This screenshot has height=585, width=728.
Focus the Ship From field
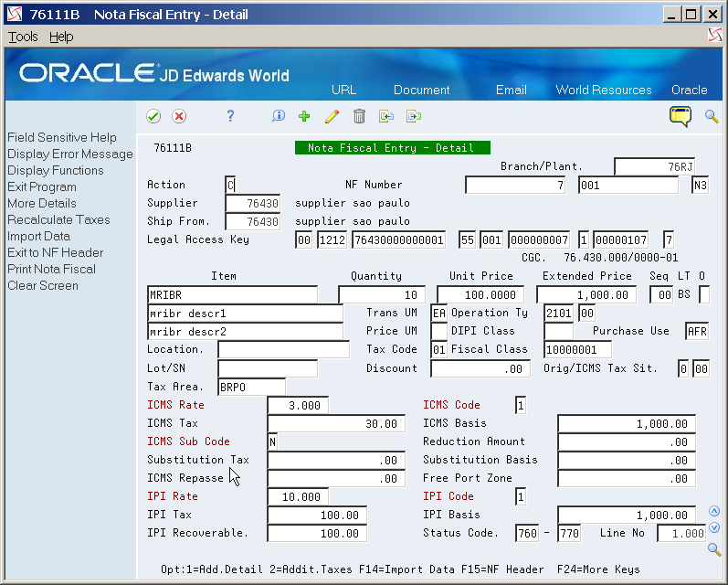(253, 221)
